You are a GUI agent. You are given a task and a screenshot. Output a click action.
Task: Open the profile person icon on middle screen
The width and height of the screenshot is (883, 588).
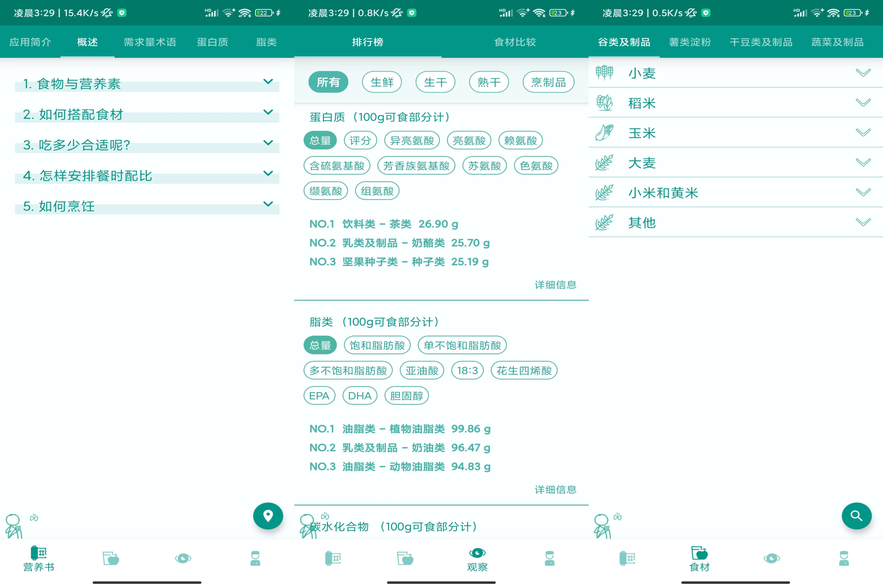pos(549,558)
